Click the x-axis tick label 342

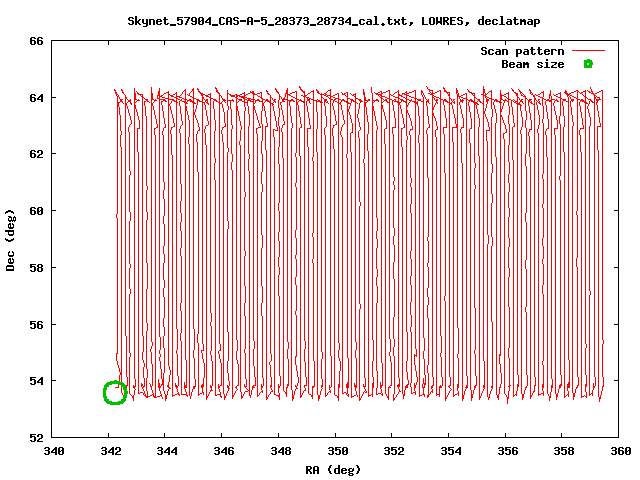[110, 451]
